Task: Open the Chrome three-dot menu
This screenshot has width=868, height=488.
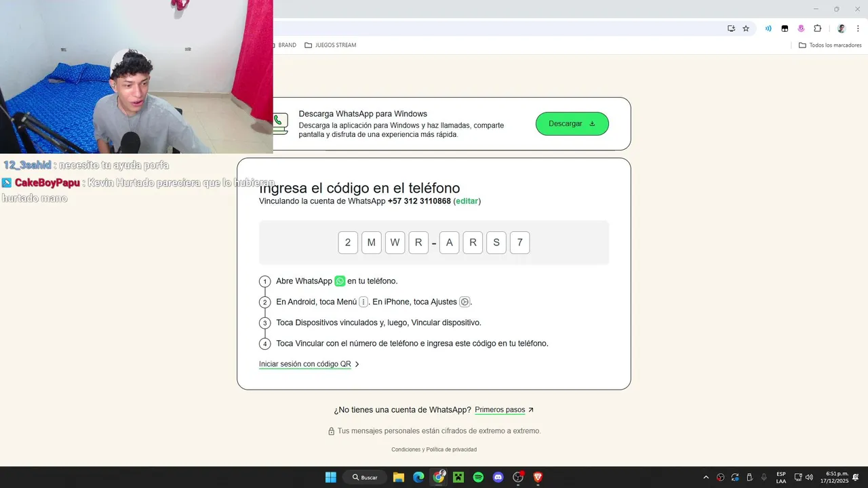Action: point(858,28)
